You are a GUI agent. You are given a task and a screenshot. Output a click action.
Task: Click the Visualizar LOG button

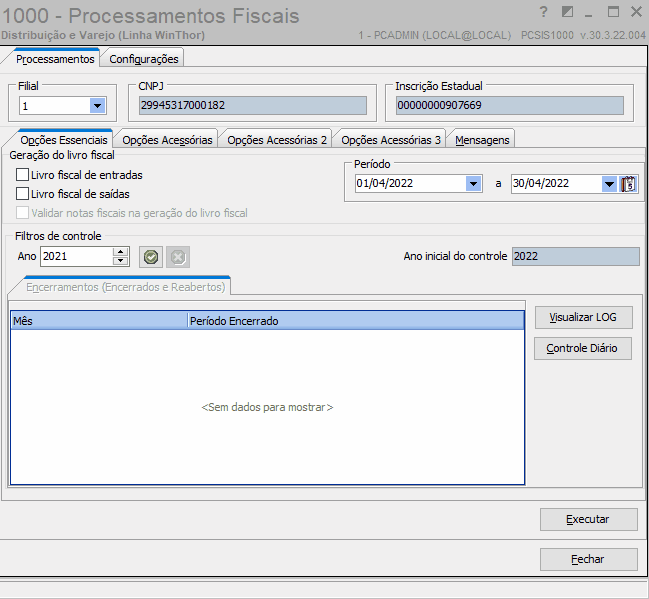pyautogui.click(x=583, y=317)
